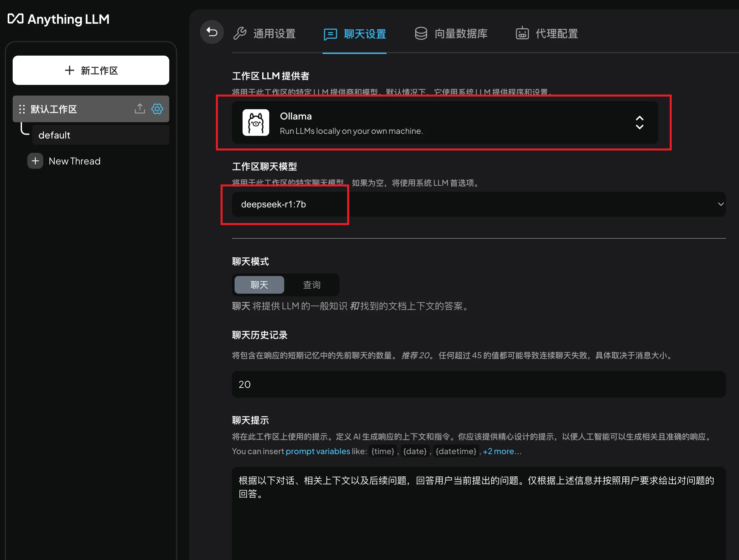Open workspace settings via gear icon
Viewport: 739px width, 560px height.
point(157,109)
